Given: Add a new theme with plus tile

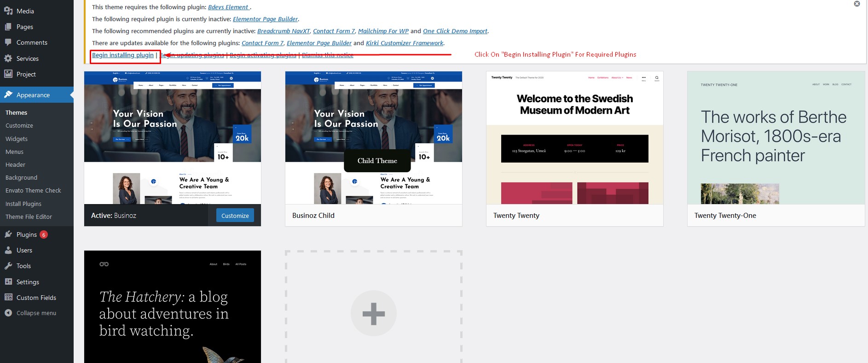Looking at the screenshot, I should coord(373,313).
